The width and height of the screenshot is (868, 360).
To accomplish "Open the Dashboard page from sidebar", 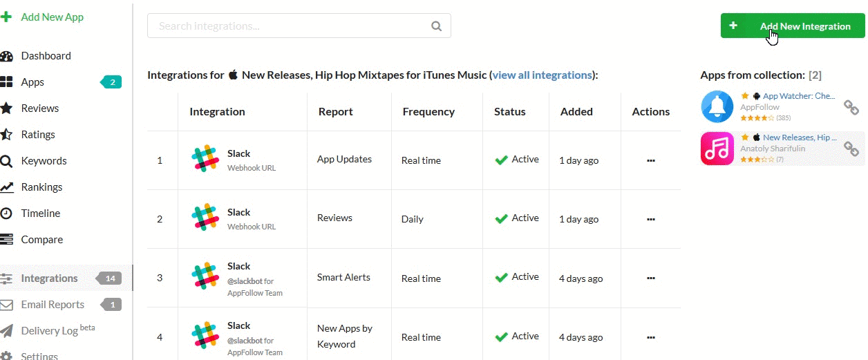I will (x=46, y=56).
